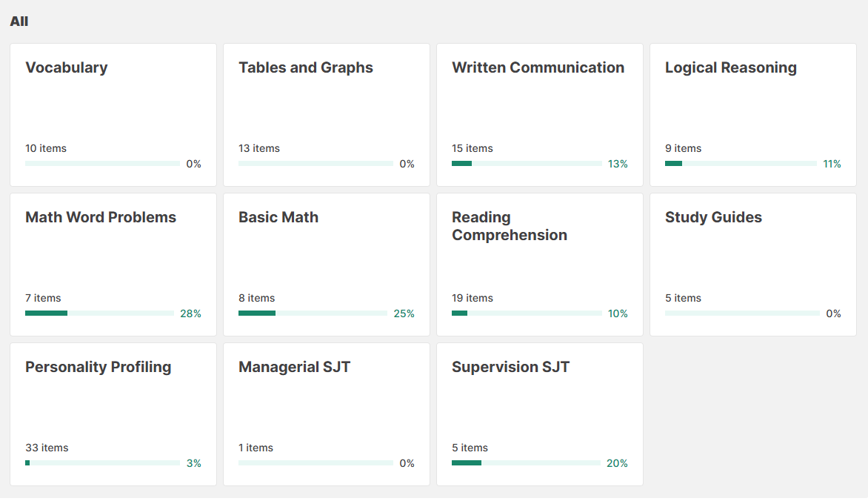Image resolution: width=868 pixels, height=501 pixels.
Task: Open the Math Word Problems title
Action: (x=101, y=217)
